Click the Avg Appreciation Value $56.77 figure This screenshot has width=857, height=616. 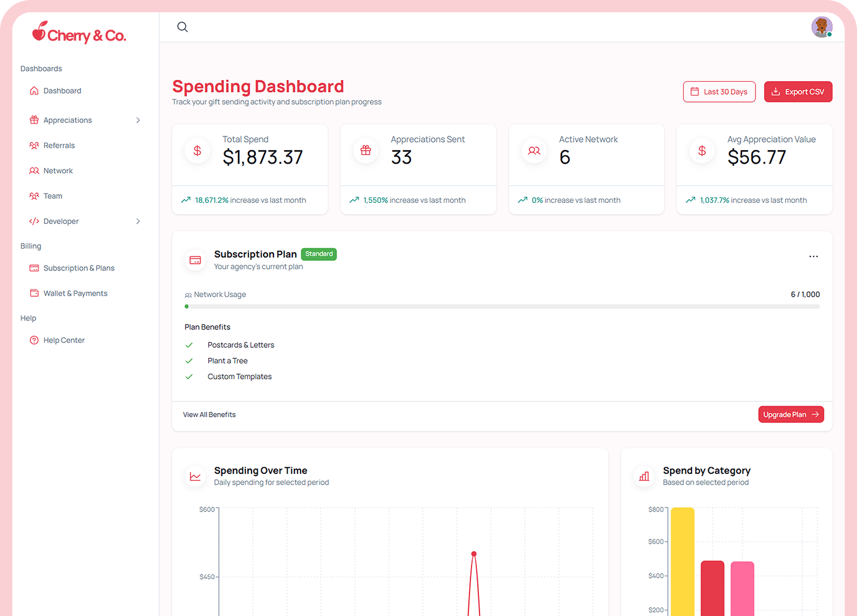(x=757, y=157)
